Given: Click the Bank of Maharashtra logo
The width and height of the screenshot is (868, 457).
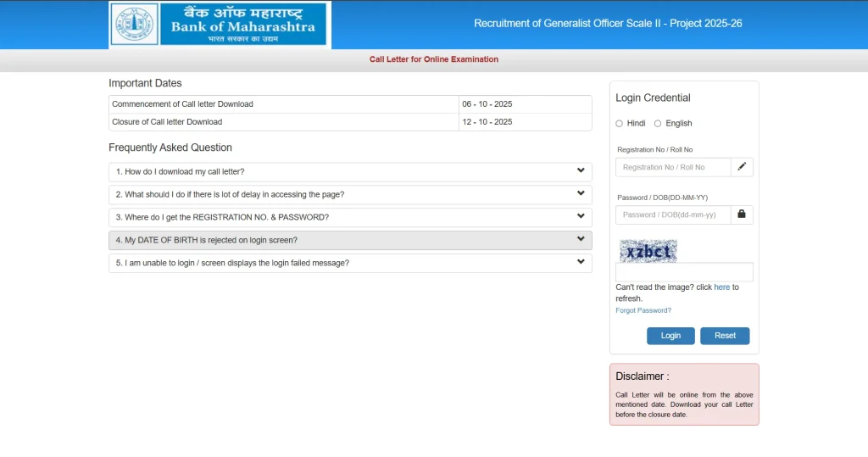Looking at the screenshot, I should tap(220, 25).
